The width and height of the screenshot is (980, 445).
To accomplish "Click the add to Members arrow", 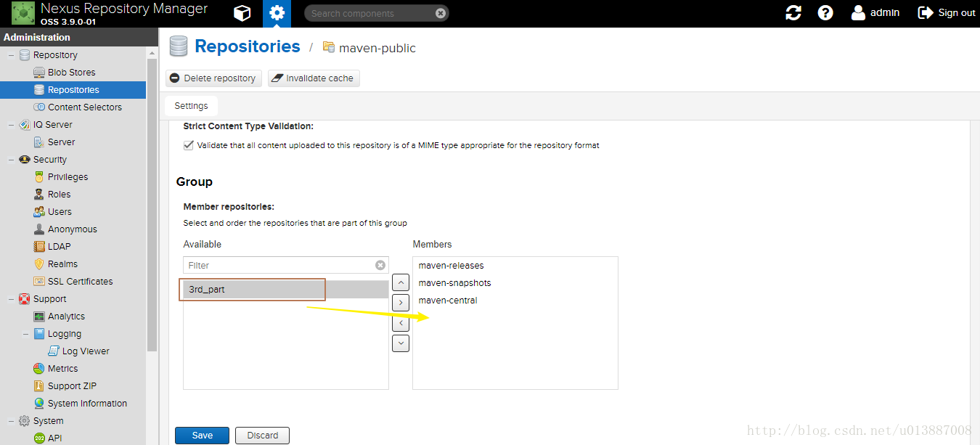I will click(401, 302).
